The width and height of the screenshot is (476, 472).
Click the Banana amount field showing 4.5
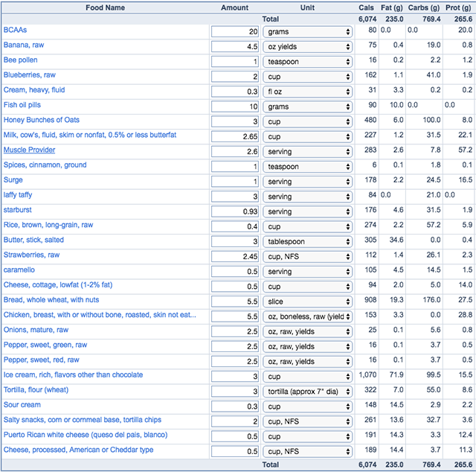[x=235, y=46]
